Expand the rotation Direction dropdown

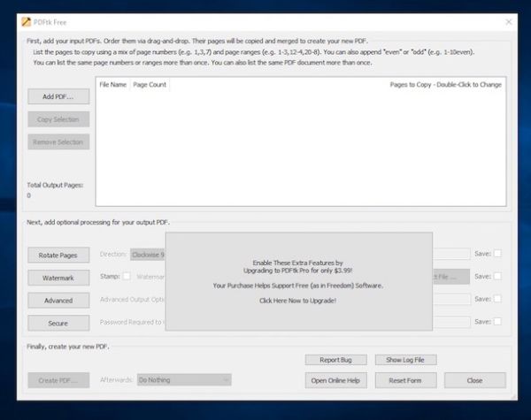[x=148, y=255]
